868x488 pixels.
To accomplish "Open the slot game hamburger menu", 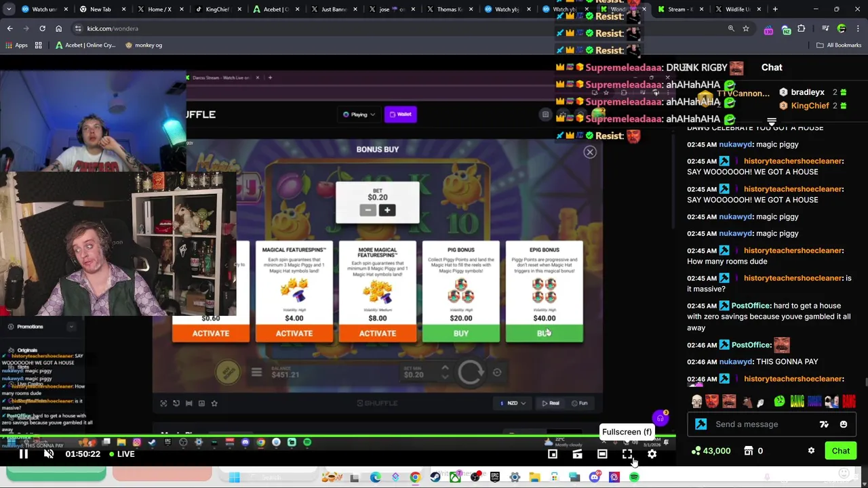I will coord(256,372).
